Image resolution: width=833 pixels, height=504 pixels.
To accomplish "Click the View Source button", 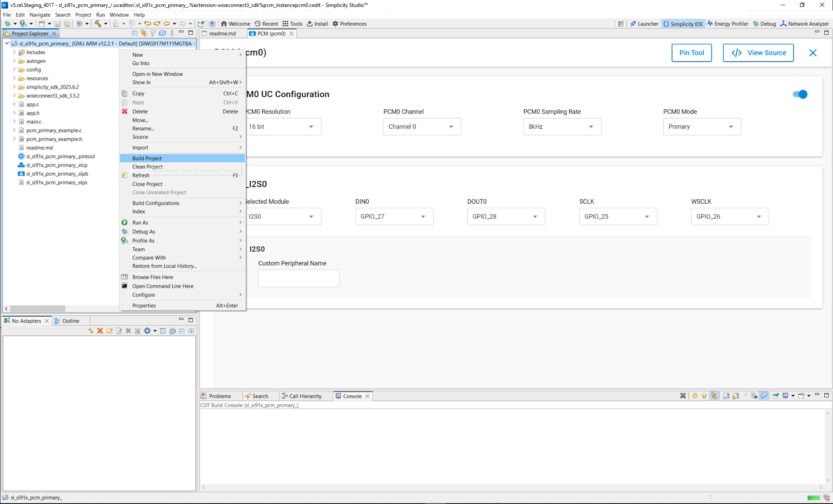I will [758, 53].
